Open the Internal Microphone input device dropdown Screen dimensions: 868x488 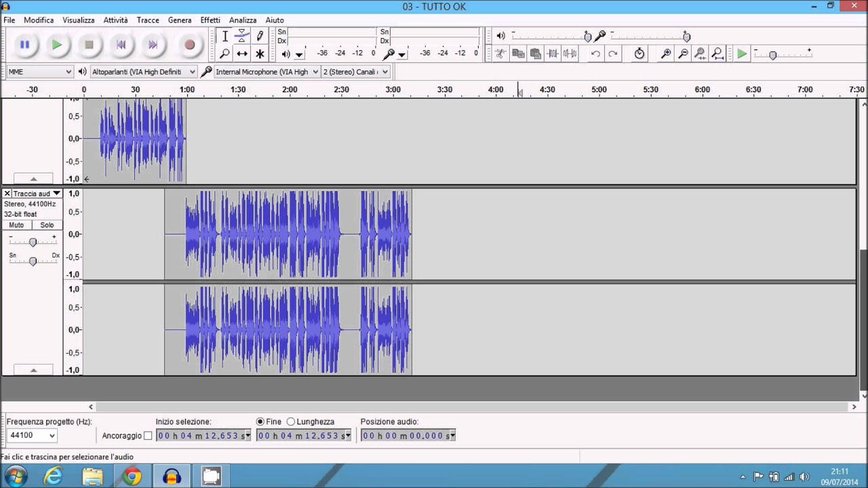tap(267, 71)
